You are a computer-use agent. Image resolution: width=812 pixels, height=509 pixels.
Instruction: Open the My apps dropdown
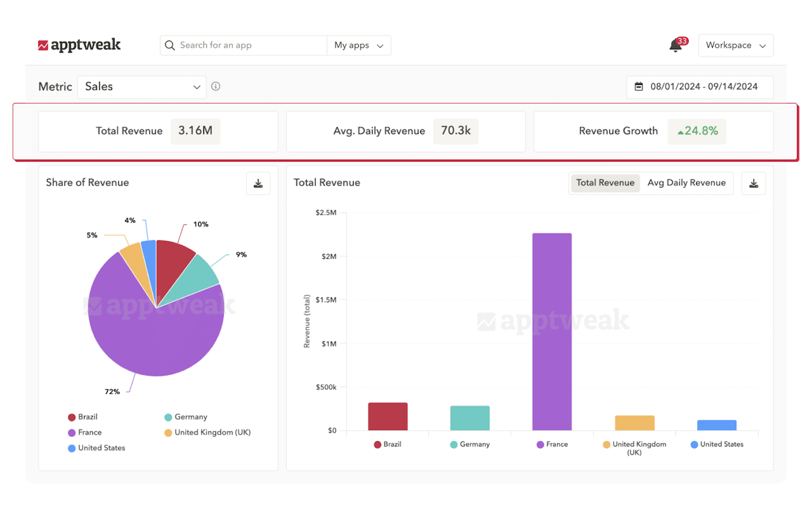click(x=358, y=45)
